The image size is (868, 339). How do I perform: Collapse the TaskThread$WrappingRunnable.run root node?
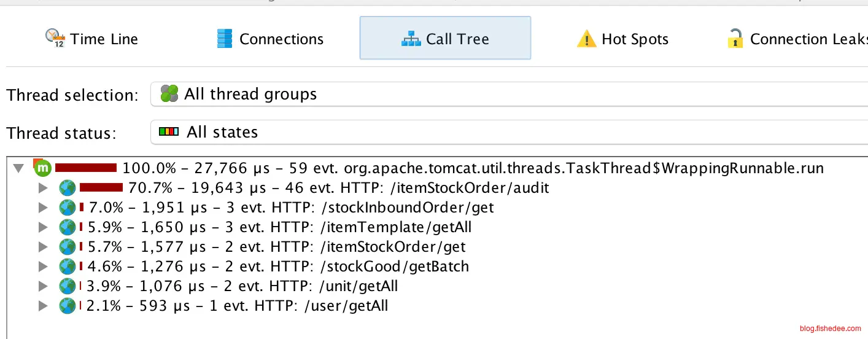click(x=19, y=168)
